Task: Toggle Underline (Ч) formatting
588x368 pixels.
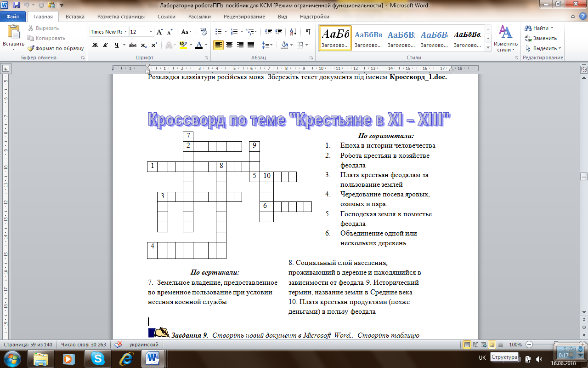Action: click(x=117, y=45)
